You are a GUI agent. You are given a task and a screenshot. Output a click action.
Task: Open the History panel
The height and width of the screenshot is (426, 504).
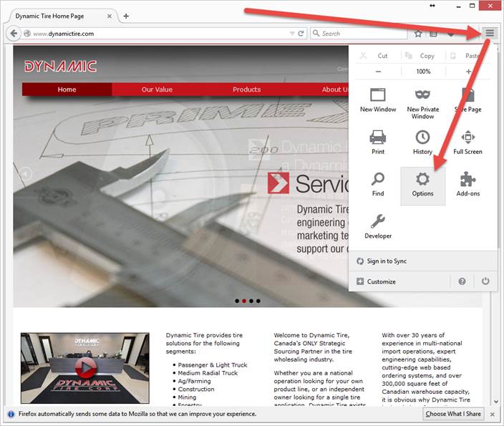coord(422,142)
